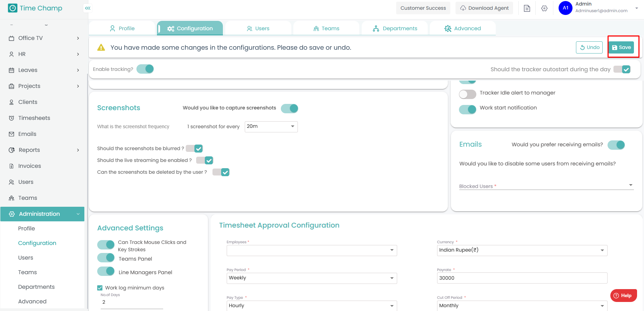Switch to the Advanced tab
Screen dimensions: 644x311
coord(463,28)
